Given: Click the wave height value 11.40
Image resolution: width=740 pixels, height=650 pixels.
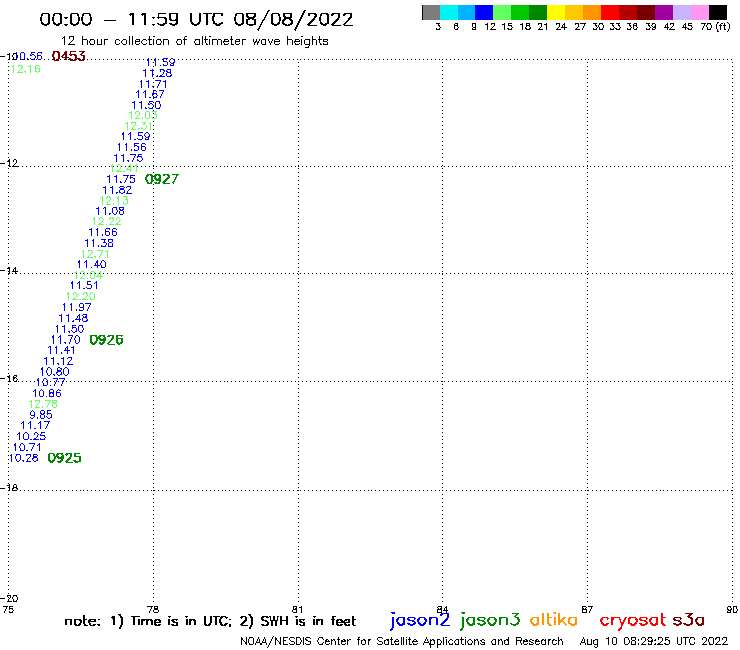Looking at the screenshot, I should 92,264.
